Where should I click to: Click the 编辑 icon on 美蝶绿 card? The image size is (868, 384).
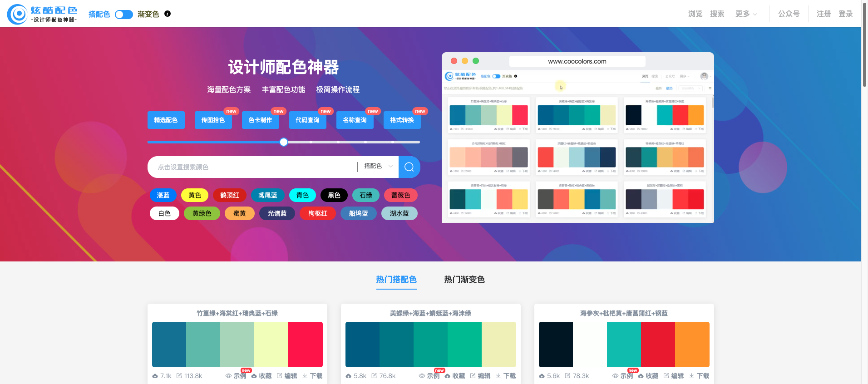[x=473, y=376]
